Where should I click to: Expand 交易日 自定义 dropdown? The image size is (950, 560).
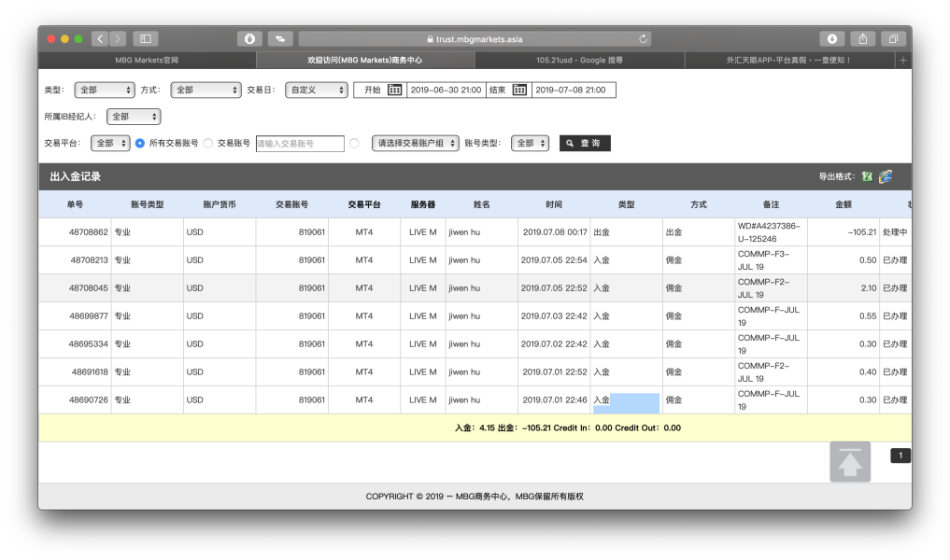316,90
